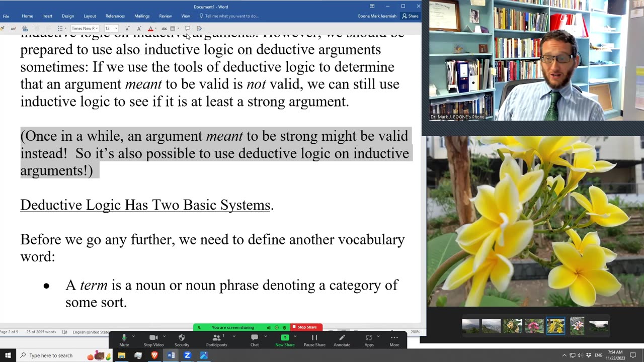Image resolution: width=644 pixels, height=362 pixels.
Task: Open the Annotate tools
Action: tap(342, 340)
